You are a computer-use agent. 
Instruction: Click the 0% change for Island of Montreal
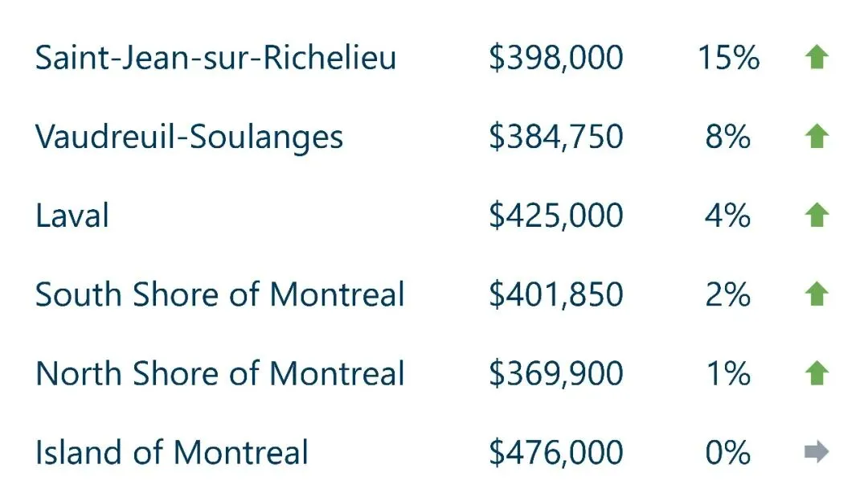[x=728, y=452]
